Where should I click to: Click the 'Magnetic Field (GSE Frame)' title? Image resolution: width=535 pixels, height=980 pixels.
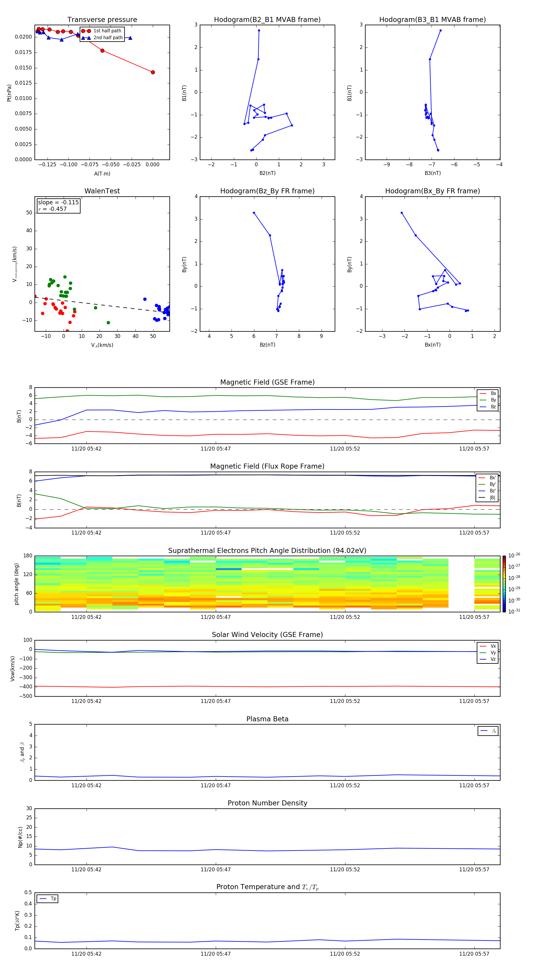(x=267, y=382)
